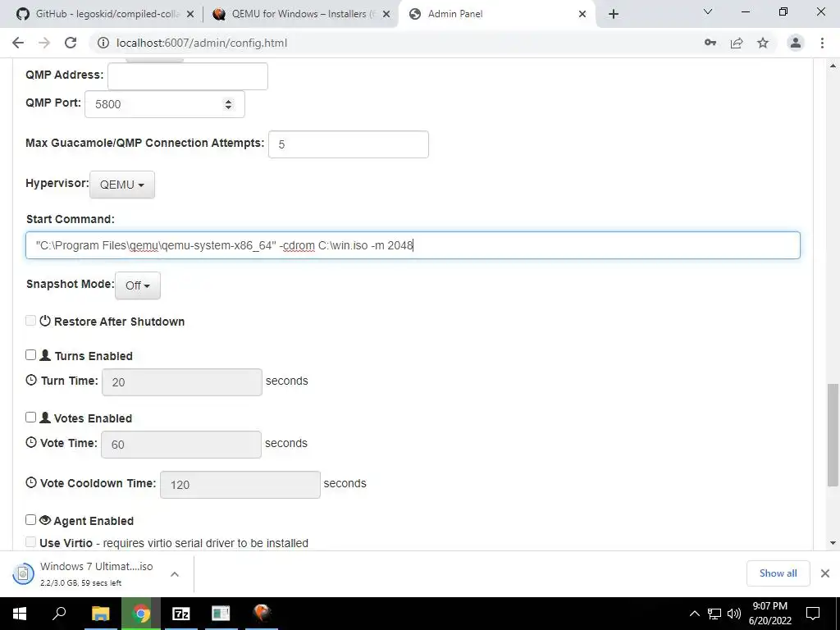Click the volume tray icon

pos(734,614)
